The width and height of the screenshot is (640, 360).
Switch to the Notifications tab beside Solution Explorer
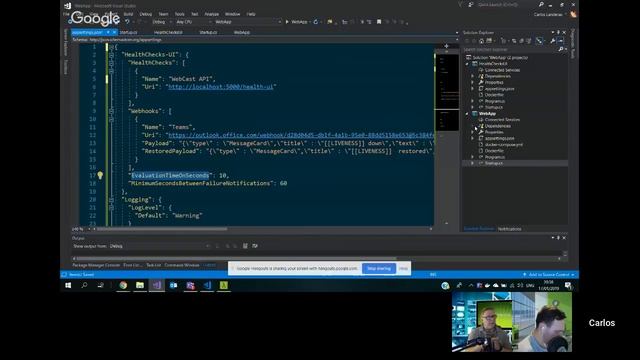coord(509,229)
